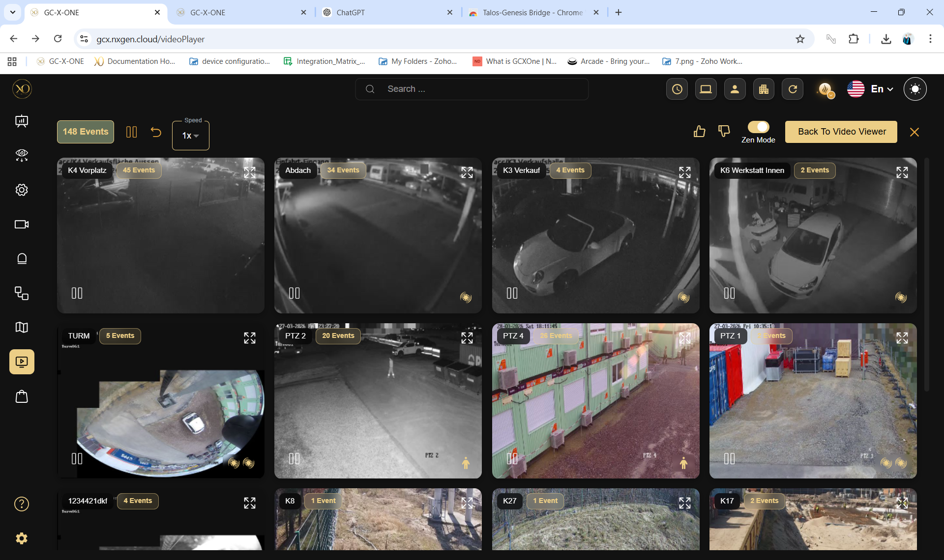Image resolution: width=944 pixels, height=560 pixels.
Task: Expand the PTZ 2 tile to fullscreen
Action: point(467,338)
